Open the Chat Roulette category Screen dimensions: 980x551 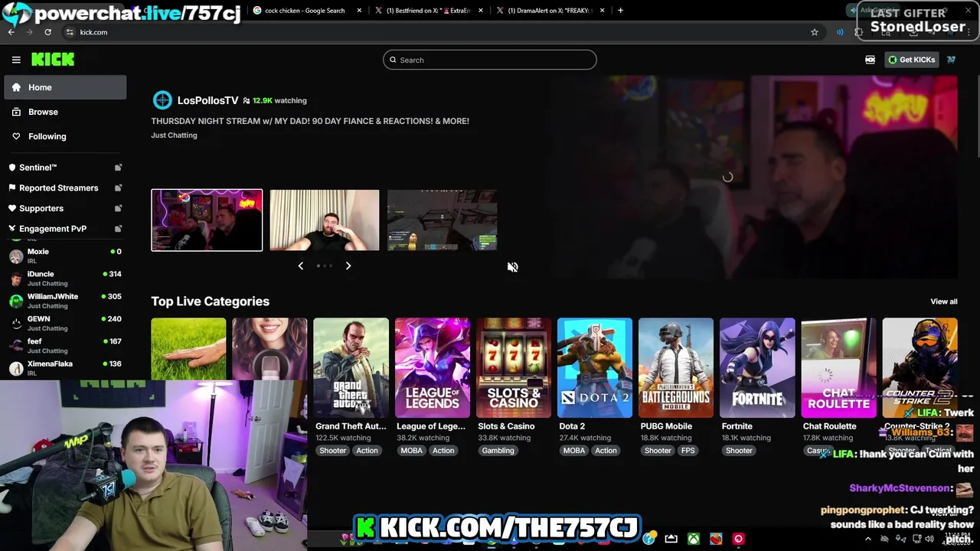(838, 367)
